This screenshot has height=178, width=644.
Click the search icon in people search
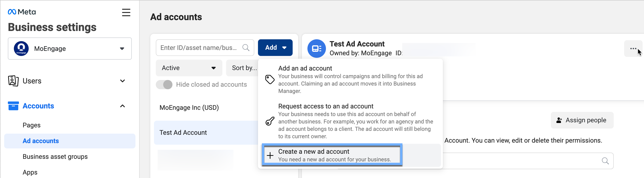[x=605, y=161]
